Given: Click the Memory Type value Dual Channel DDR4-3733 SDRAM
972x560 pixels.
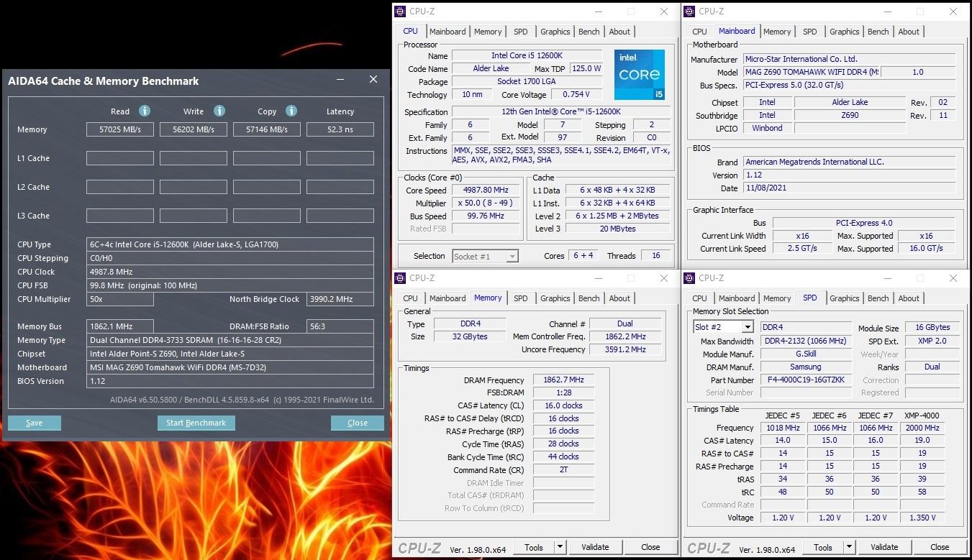Looking at the screenshot, I should coord(230,340).
